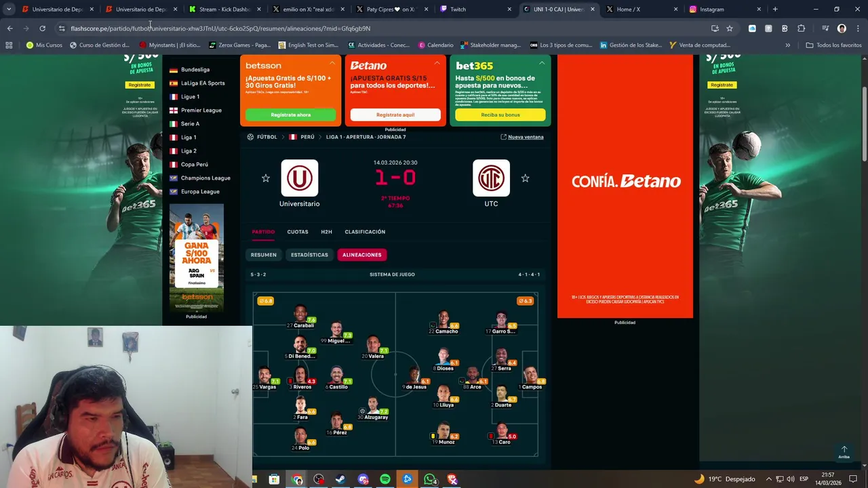Image resolution: width=868 pixels, height=488 pixels.
Task: Show hidden system tray icons
Action: pos(768,479)
